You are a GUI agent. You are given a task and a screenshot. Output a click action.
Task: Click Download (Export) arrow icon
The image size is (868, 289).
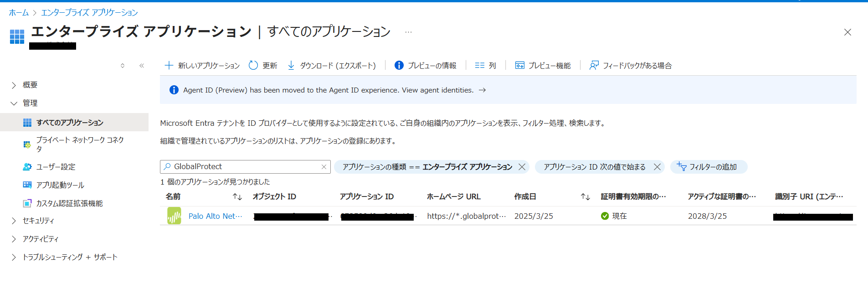coord(291,65)
